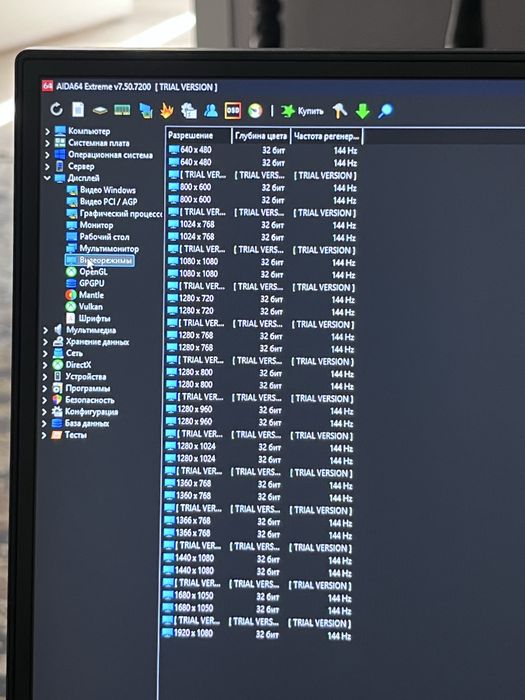Collapse the Дисплей tree node
Image resolution: width=525 pixels, height=700 pixels.
(47, 178)
